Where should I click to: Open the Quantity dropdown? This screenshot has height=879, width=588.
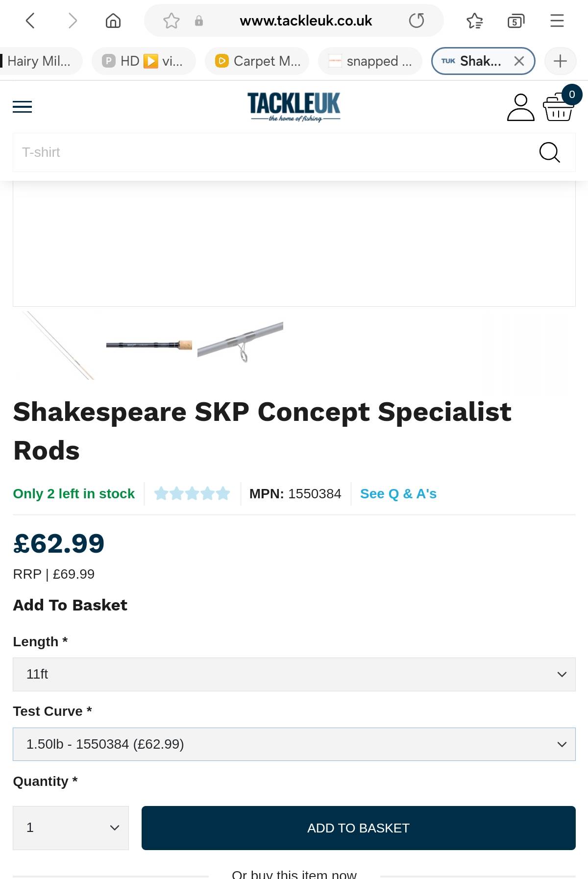coord(71,828)
